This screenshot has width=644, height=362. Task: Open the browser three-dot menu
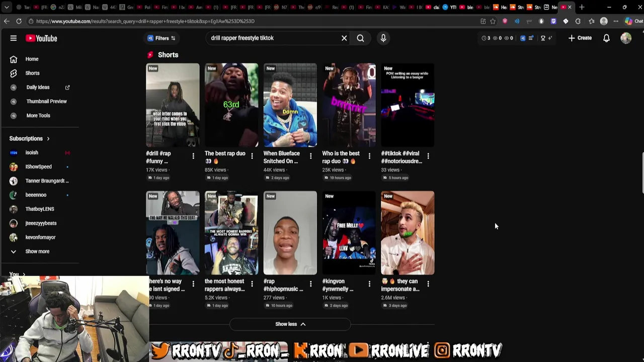616,21
